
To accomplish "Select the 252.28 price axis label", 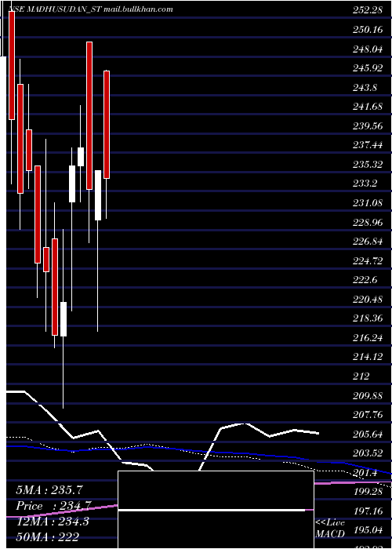I will [368, 10].
